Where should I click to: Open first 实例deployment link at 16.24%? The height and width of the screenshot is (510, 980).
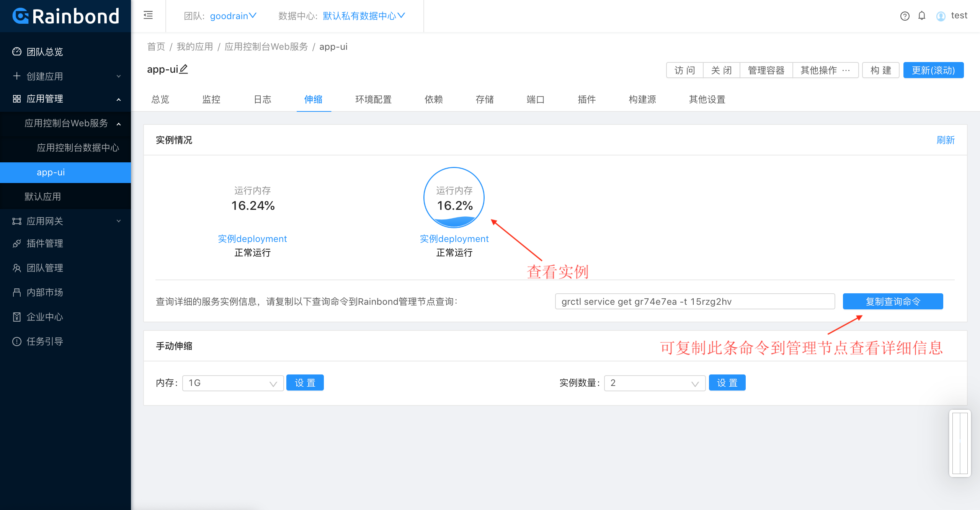[x=252, y=239]
